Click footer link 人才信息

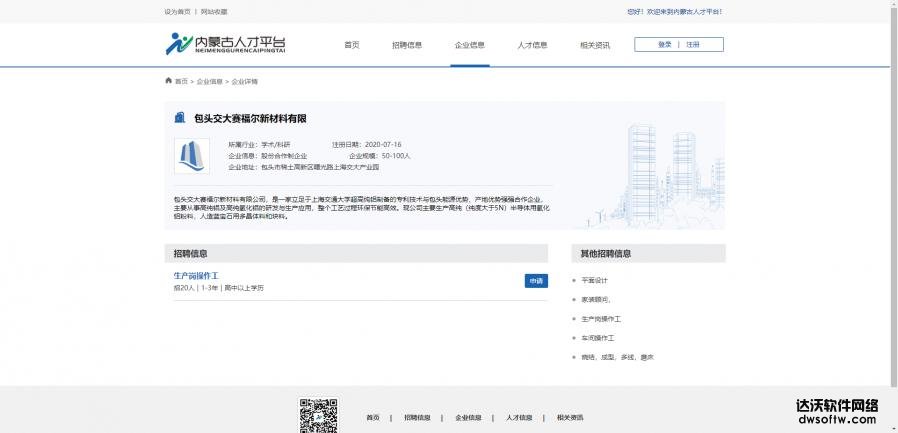pos(519,418)
